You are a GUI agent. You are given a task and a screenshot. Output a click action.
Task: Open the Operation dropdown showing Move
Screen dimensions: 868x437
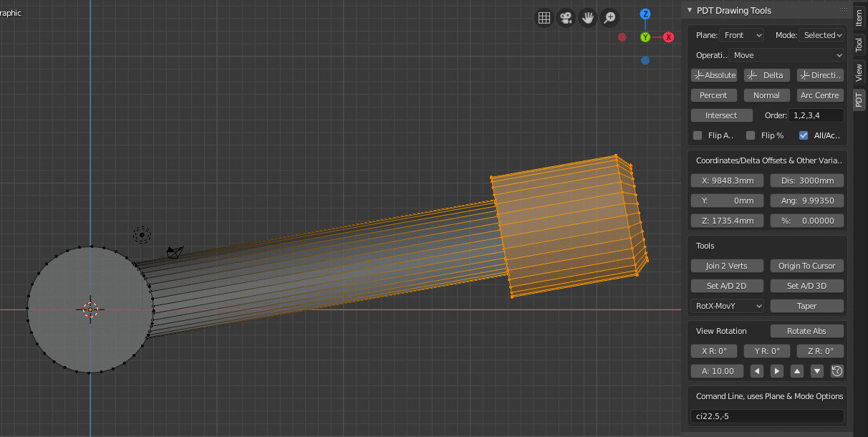pos(787,55)
